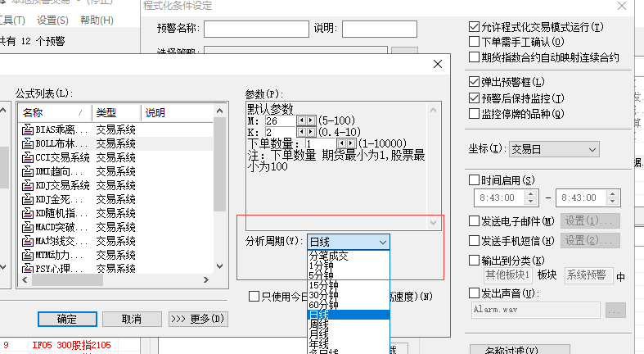The width and height of the screenshot is (644, 354).
Task: Enable 下单需手工确认 checkbox
Action: click(474, 42)
